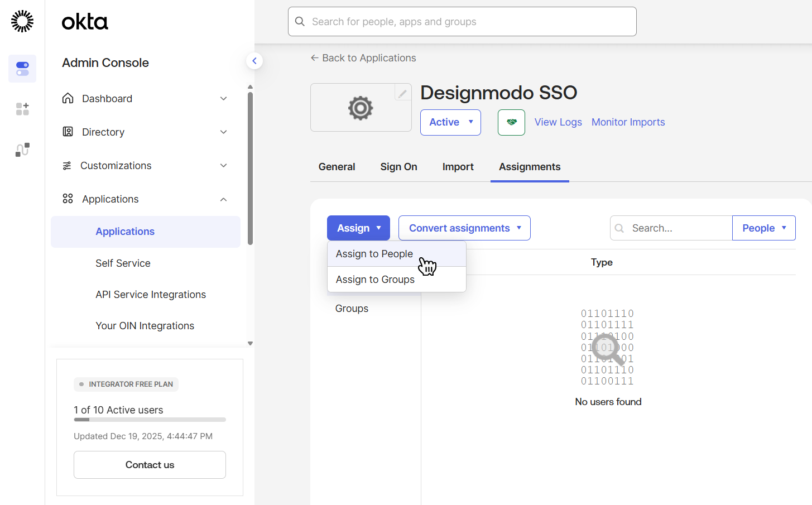Click the Contact us button
Image resolution: width=812 pixels, height=505 pixels.
click(x=150, y=465)
